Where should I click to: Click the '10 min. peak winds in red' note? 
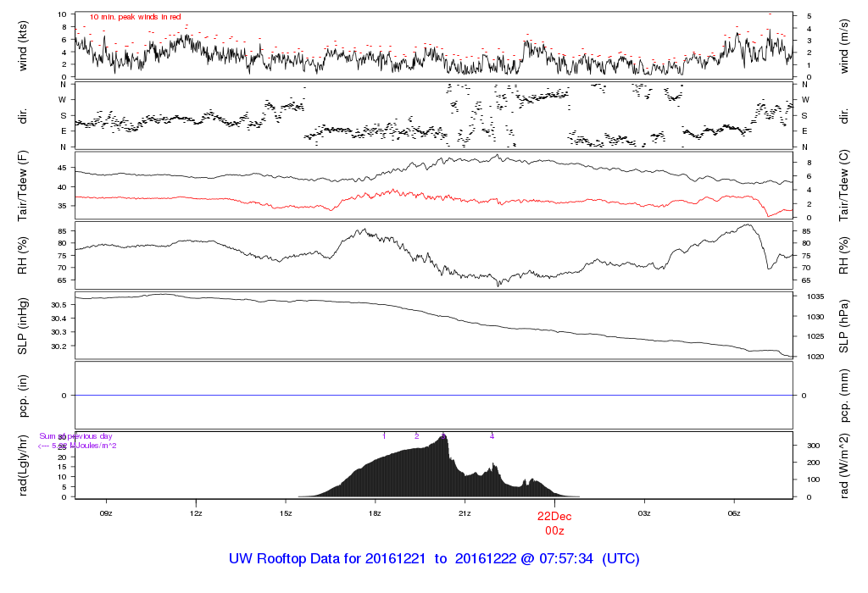pyautogui.click(x=135, y=17)
